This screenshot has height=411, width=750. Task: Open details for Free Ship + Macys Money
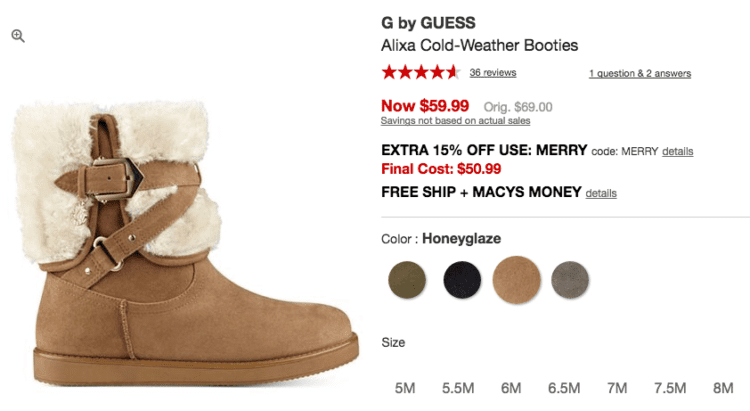(x=601, y=193)
